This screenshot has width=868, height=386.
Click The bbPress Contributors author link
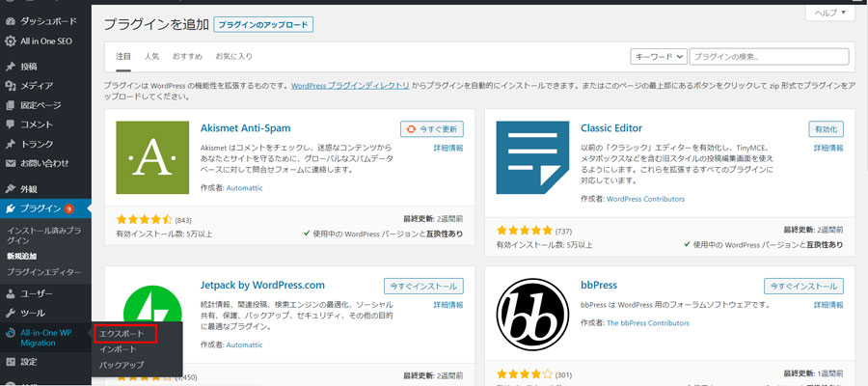coord(648,323)
